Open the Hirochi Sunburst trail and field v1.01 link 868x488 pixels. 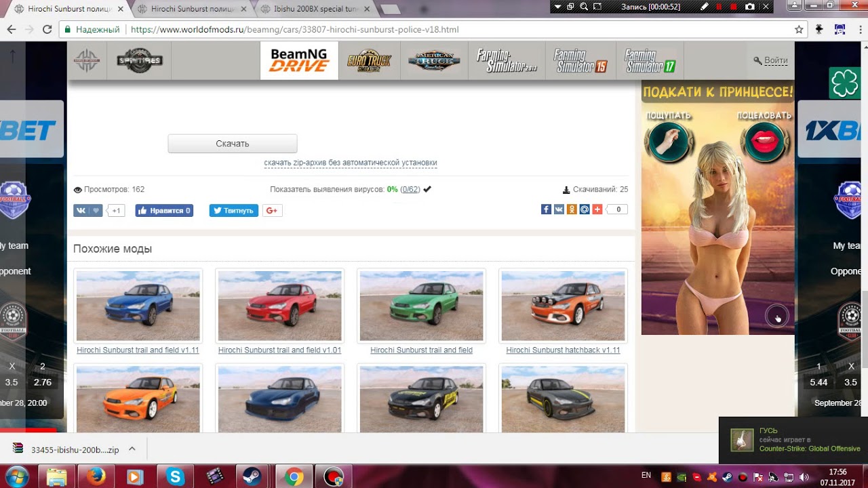pyautogui.click(x=279, y=350)
